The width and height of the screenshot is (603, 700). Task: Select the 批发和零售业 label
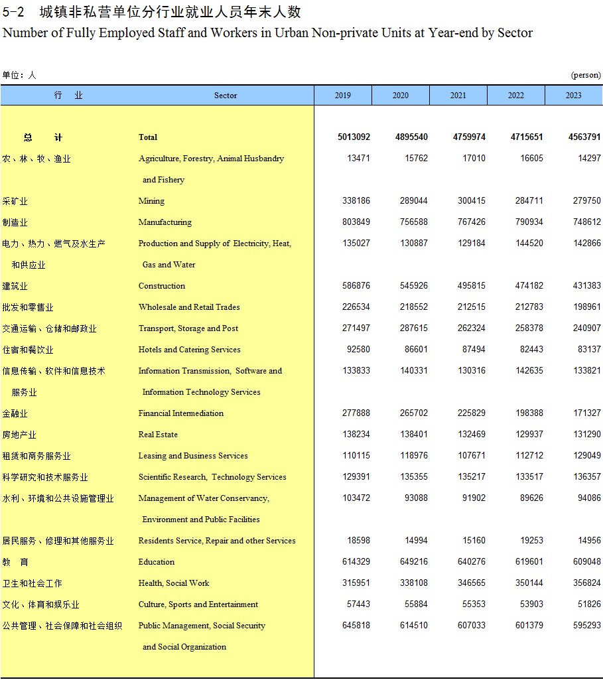[28, 308]
